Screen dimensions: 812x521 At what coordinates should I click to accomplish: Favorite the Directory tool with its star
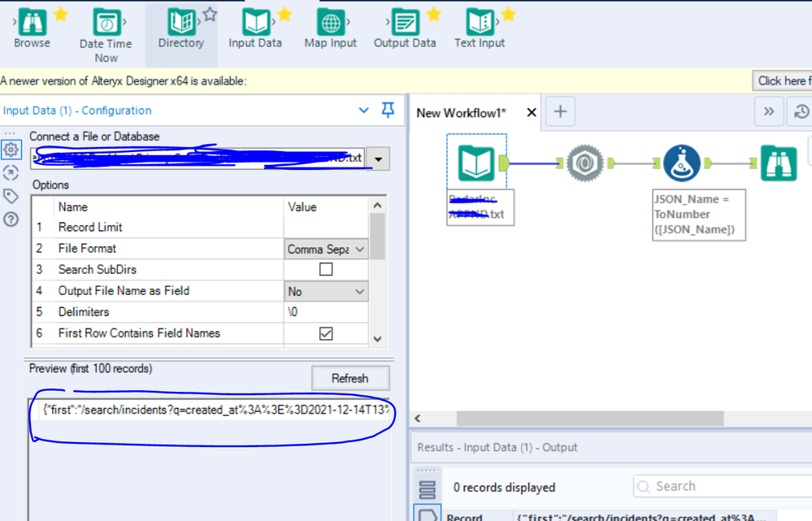point(210,14)
